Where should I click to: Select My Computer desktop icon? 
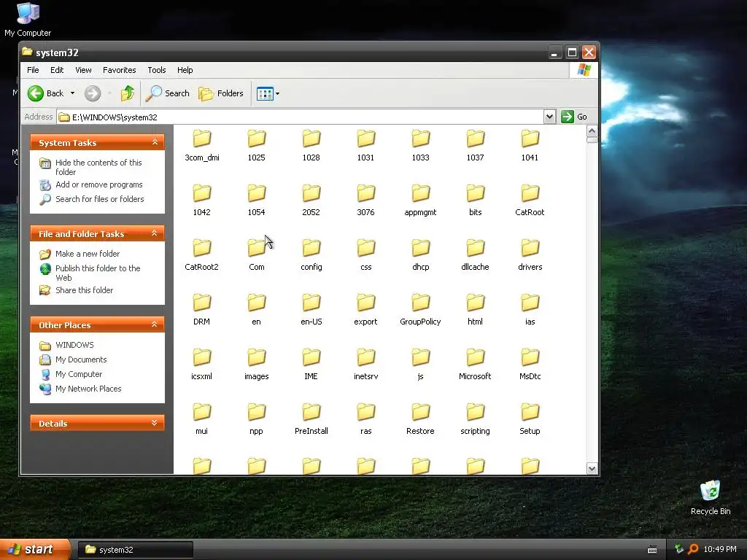point(28,20)
